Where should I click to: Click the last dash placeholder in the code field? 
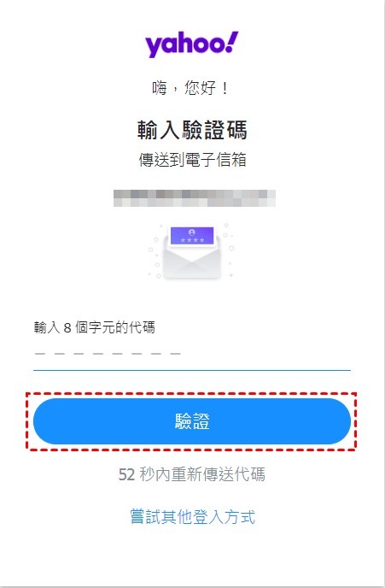pos(175,354)
